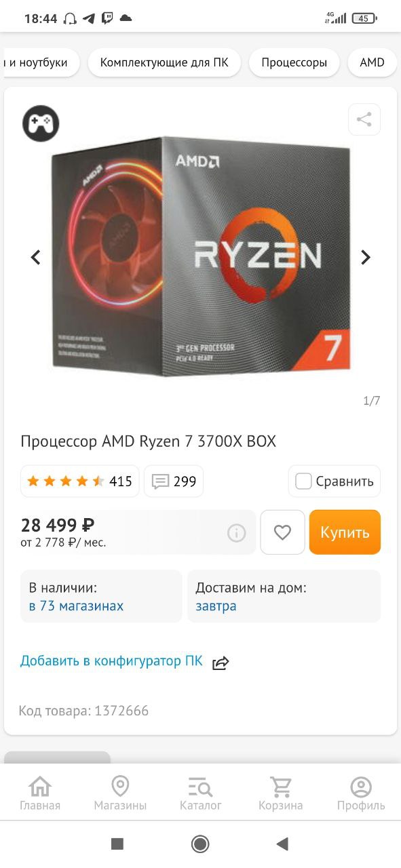Tap the gamepad badge icon
The height and width of the screenshot is (868, 401).
click(41, 123)
